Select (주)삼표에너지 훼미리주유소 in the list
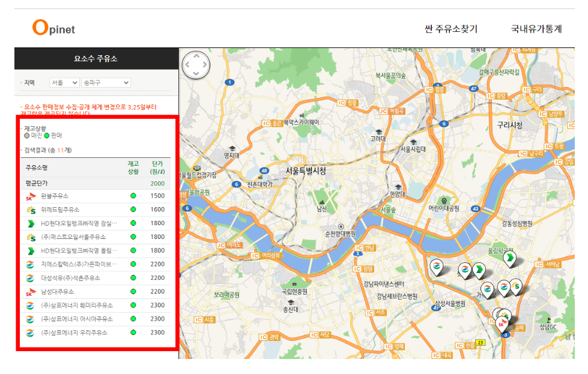This screenshot has width=588, height=374. (x=77, y=306)
